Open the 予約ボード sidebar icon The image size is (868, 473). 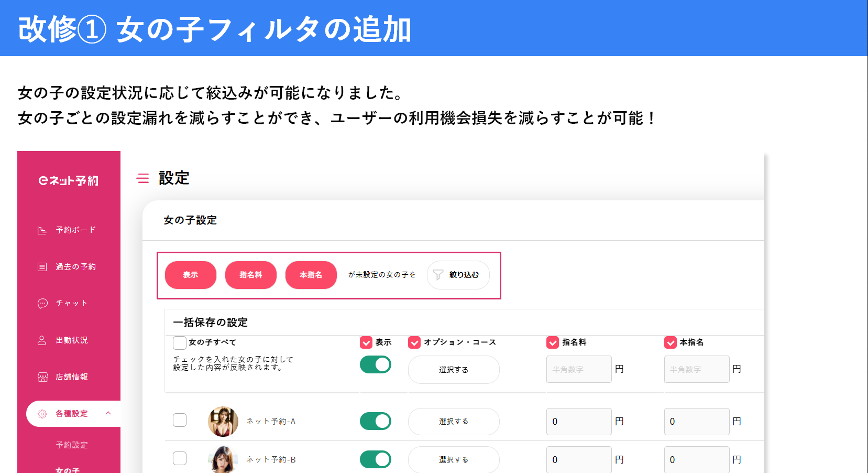[x=41, y=230]
